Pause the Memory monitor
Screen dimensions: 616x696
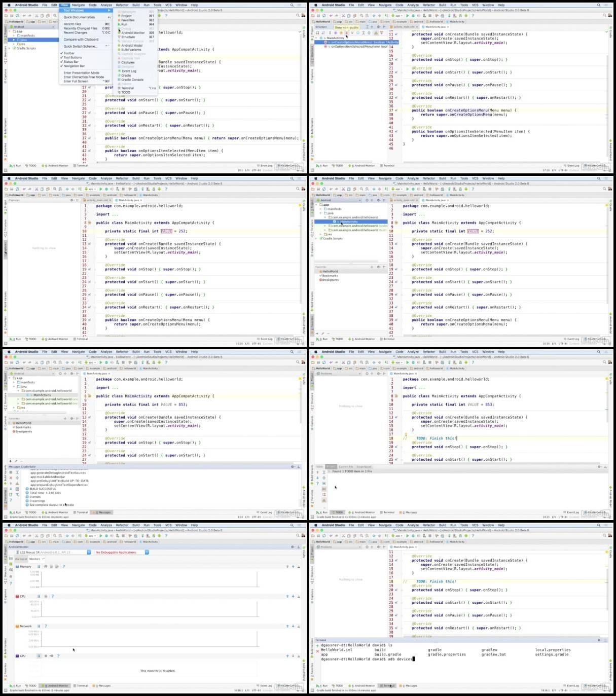click(x=39, y=566)
